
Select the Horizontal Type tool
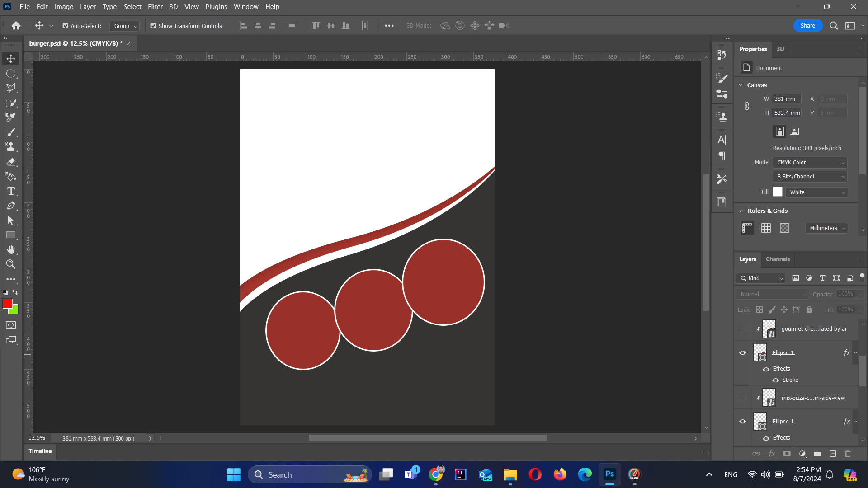11,191
